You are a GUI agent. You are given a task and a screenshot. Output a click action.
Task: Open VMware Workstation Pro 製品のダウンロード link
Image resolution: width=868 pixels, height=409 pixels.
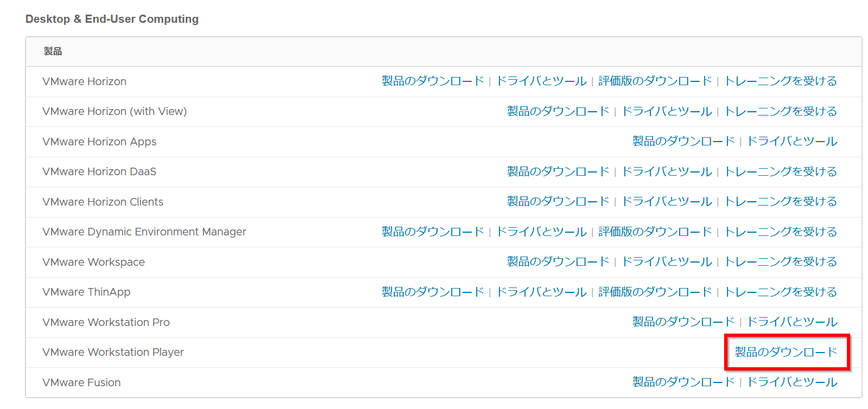[683, 322]
